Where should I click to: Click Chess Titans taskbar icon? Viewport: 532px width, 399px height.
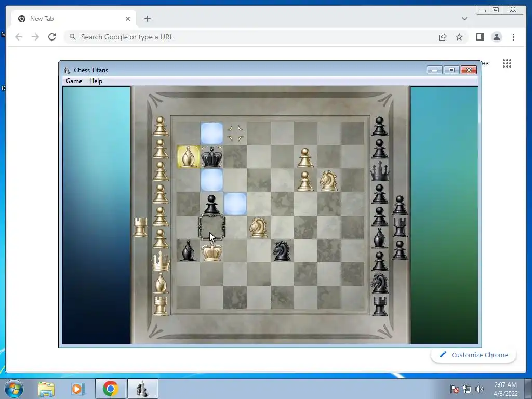pyautogui.click(x=142, y=389)
